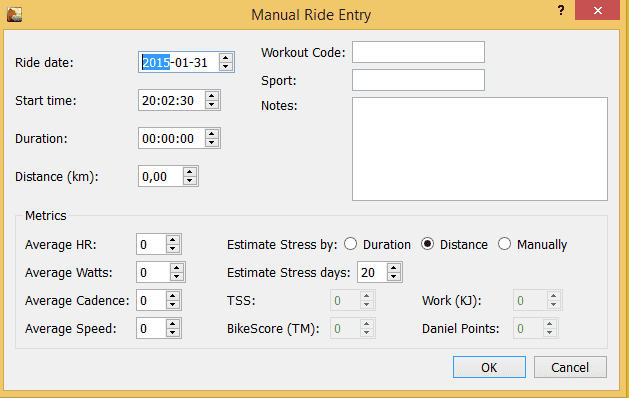Increase Average HR with the up arrow
This screenshot has height=398, width=629.
(172, 240)
